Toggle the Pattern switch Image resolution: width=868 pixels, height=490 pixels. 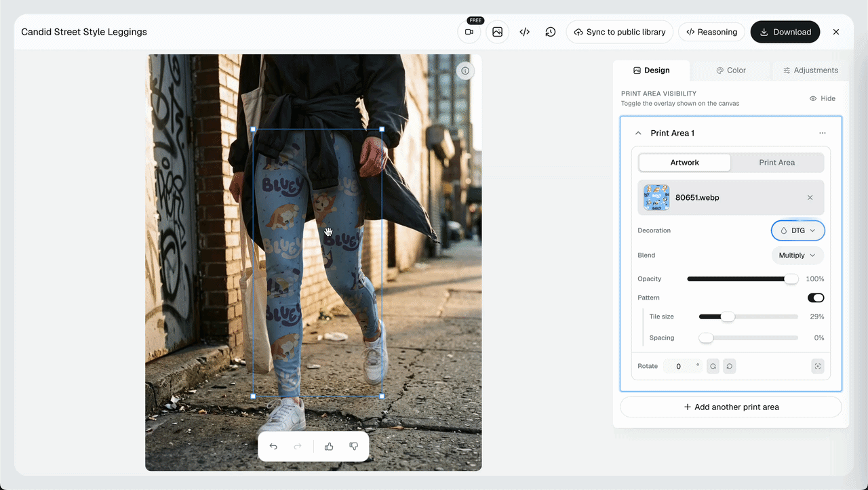[x=816, y=298]
